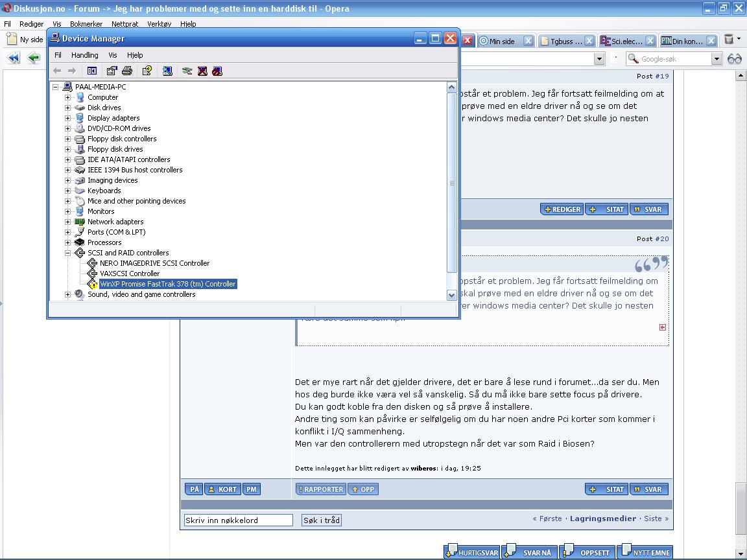The width and height of the screenshot is (747, 560).
Task: Switch to Din kon tab
Action: [687, 41]
